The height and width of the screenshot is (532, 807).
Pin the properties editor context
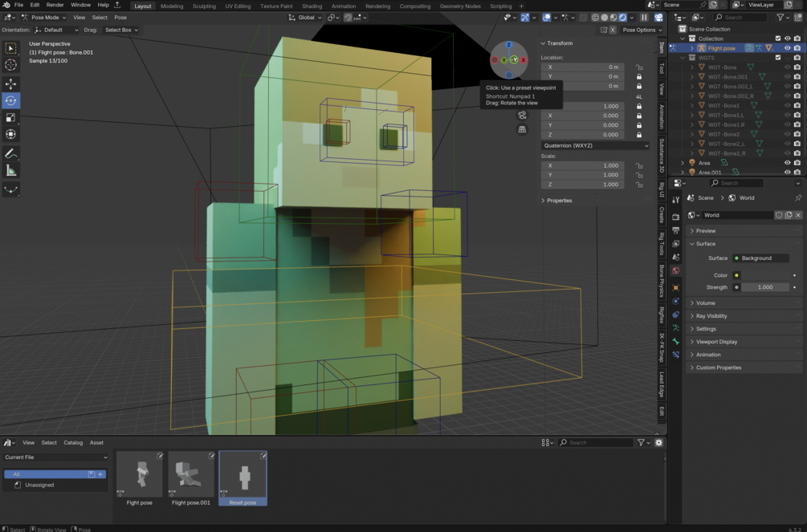(x=798, y=198)
